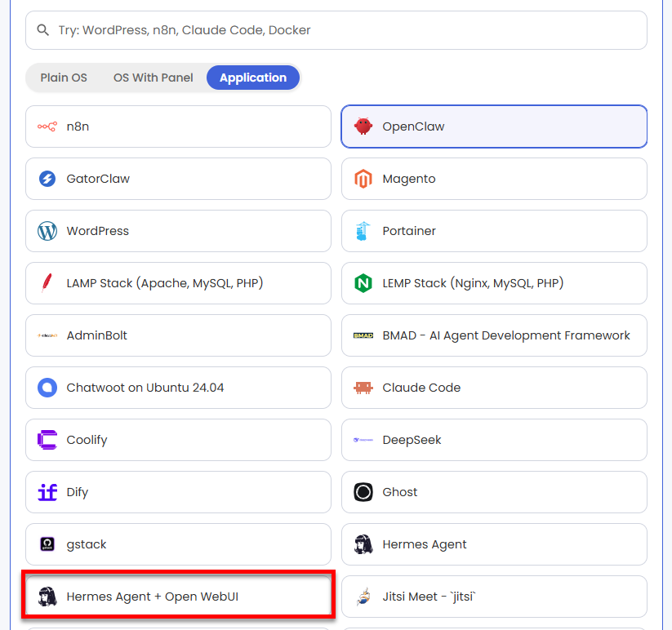Click the n8n workflow icon
Viewport: 672px width, 630px height.
(x=47, y=126)
